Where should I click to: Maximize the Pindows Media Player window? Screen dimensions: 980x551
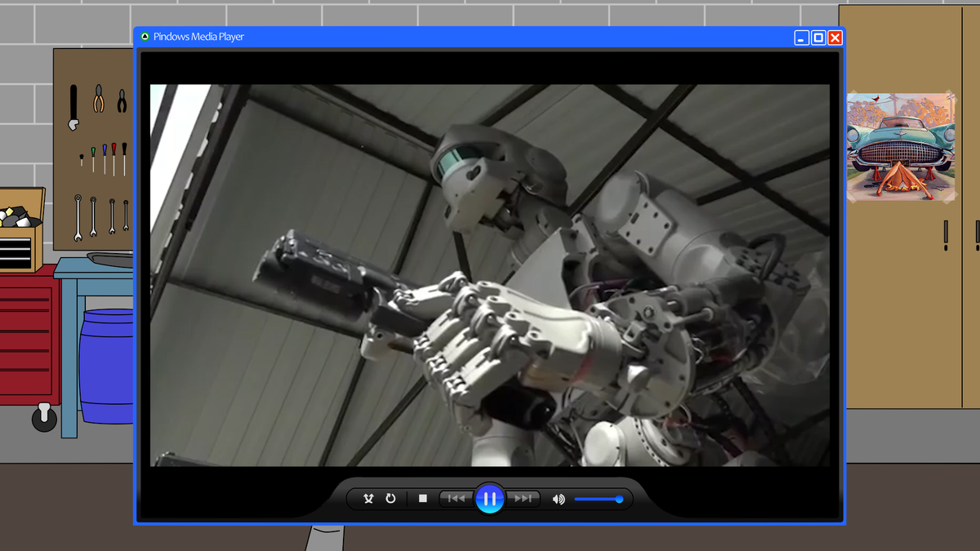click(818, 38)
